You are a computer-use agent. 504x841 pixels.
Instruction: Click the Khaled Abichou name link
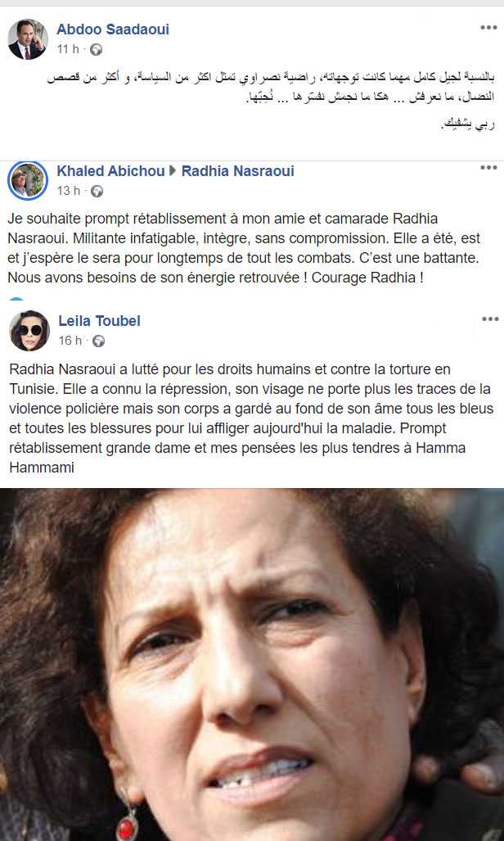tap(110, 171)
